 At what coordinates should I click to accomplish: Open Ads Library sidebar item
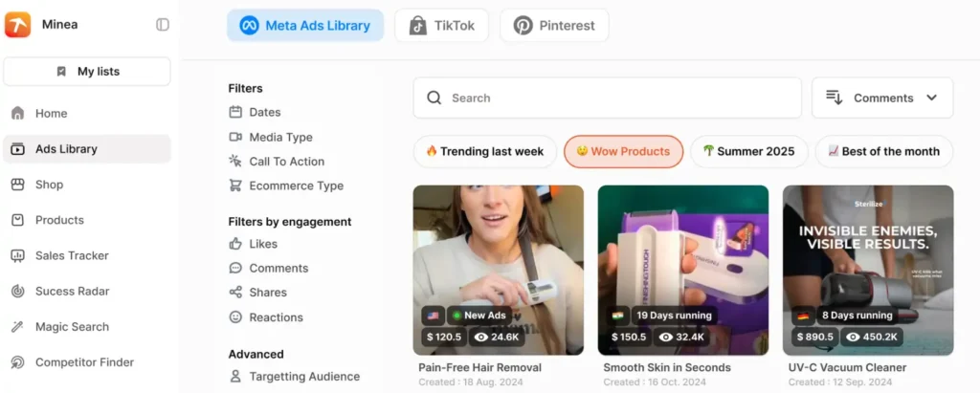87,149
